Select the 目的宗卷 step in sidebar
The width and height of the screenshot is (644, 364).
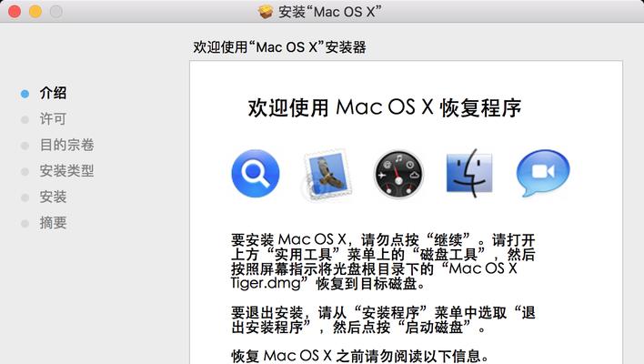pyautogui.click(x=67, y=145)
